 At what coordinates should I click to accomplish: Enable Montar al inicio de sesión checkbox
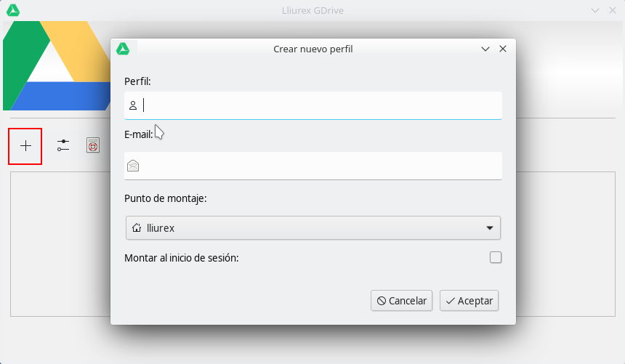[496, 257]
